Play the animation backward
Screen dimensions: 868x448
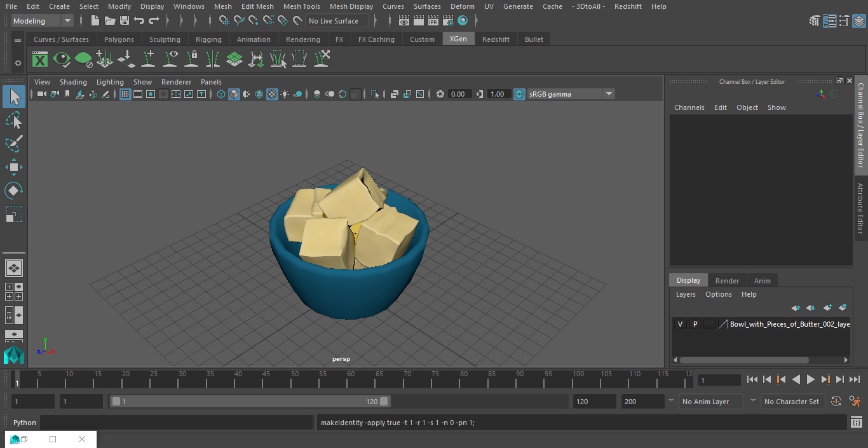(x=796, y=379)
